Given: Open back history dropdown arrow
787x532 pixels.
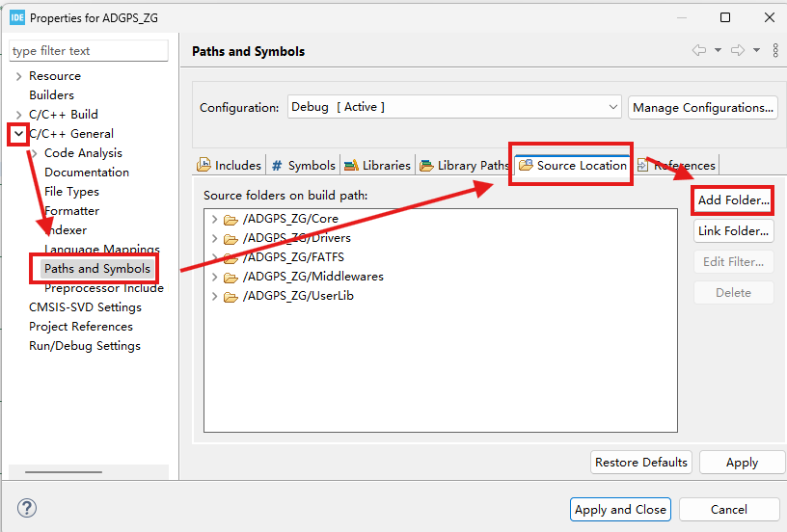Looking at the screenshot, I should tap(718, 50).
